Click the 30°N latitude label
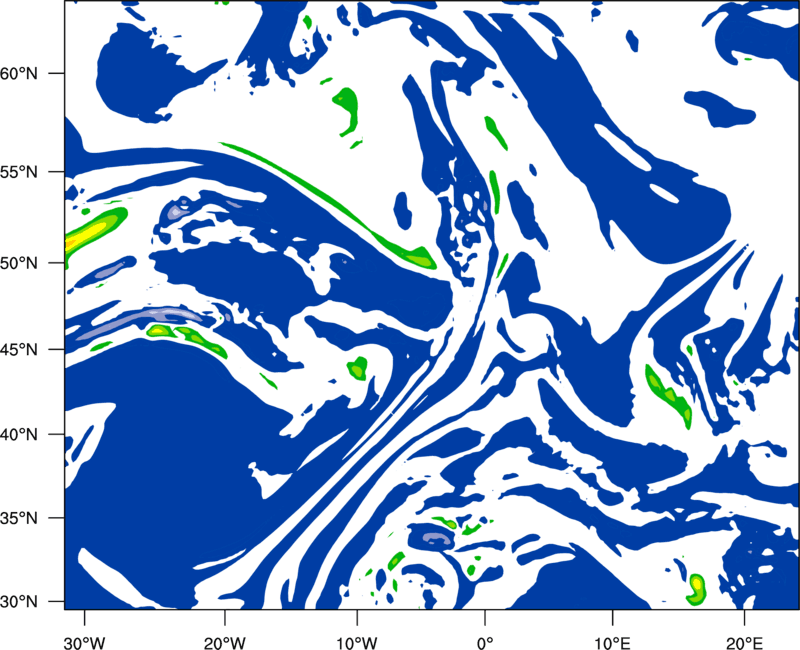 coord(19,602)
